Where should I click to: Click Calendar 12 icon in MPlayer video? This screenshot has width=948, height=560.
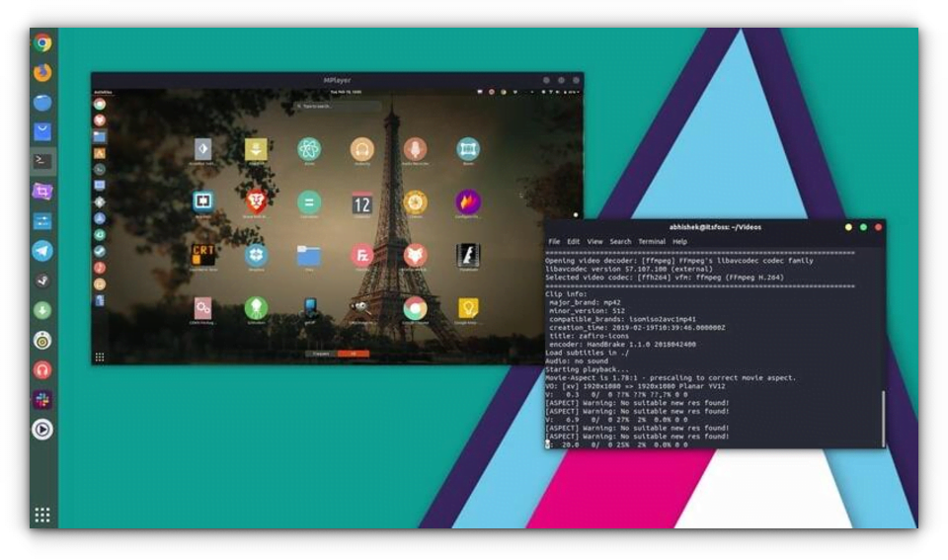pos(362,203)
